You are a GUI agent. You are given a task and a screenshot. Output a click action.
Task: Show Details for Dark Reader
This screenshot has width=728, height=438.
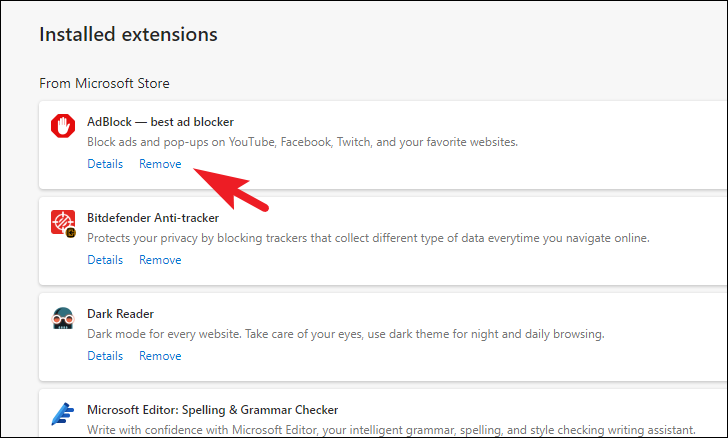pos(105,356)
